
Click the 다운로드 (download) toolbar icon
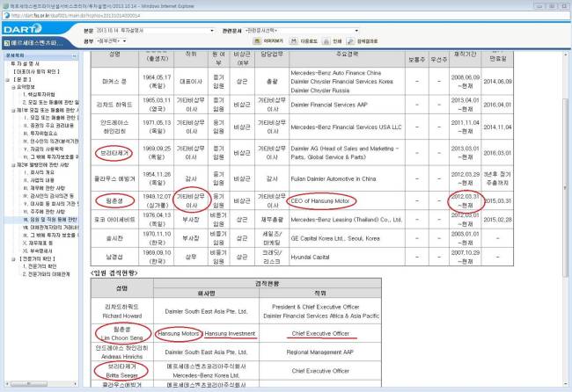[x=294, y=41]
